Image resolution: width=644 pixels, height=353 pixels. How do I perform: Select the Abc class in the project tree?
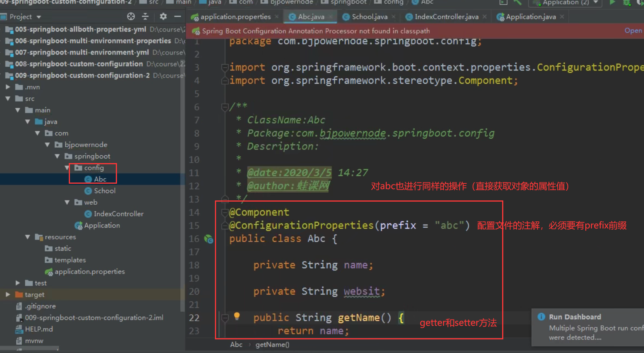pyautogui.click(x=100, y=179)
